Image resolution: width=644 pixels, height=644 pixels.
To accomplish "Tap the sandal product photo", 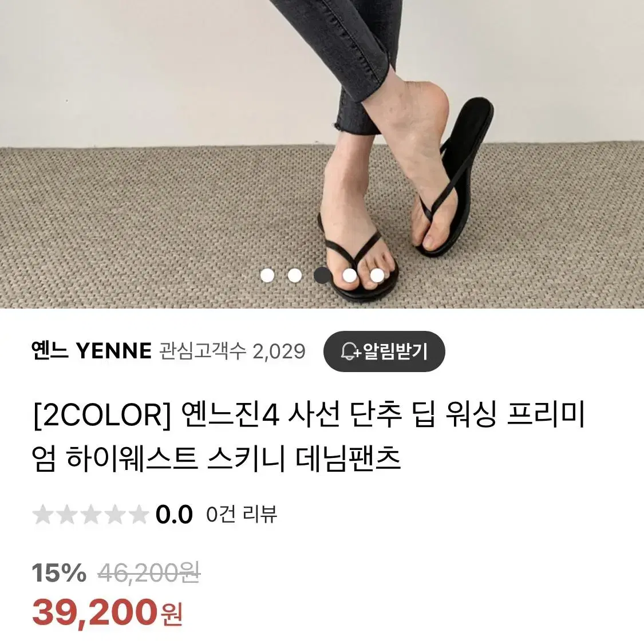I will (322, 154).
